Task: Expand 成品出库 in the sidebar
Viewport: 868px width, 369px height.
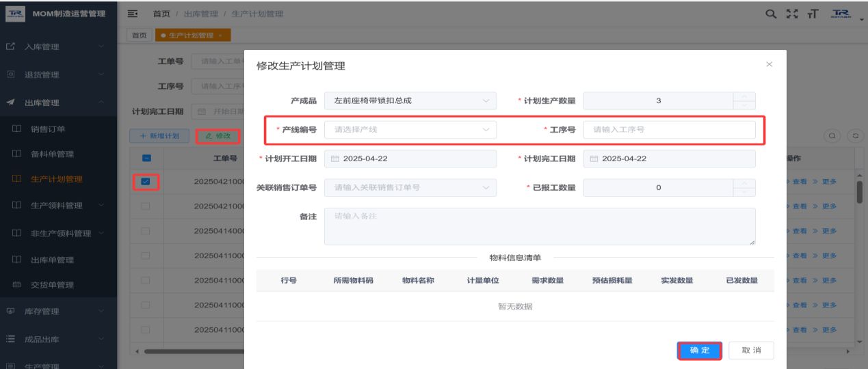Action: pos(58,339)
